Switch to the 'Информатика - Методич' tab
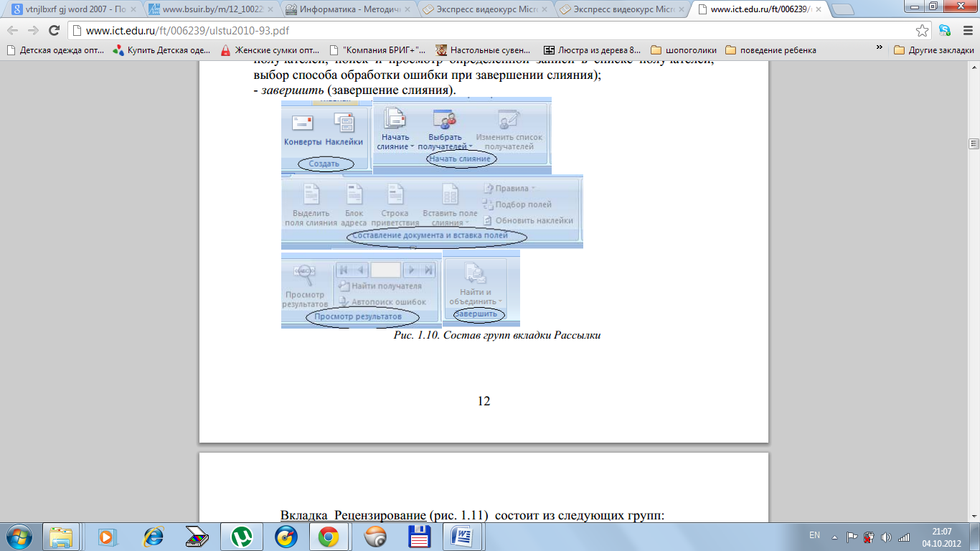 click(348, 10)
